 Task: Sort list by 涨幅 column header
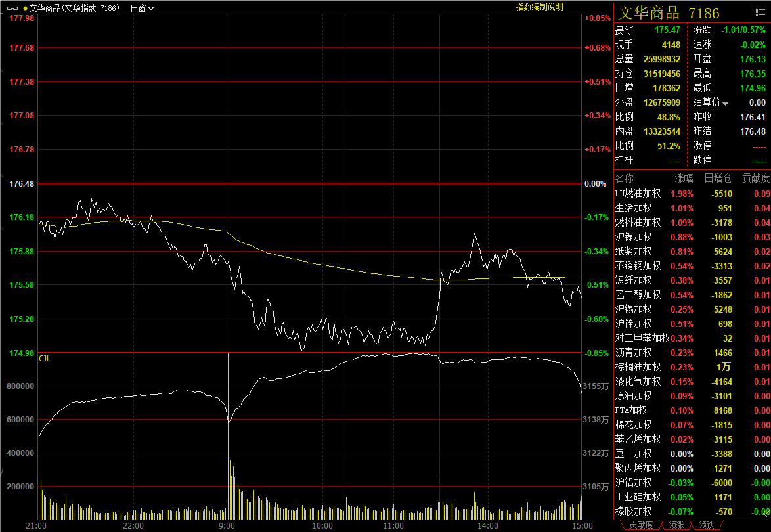684,179
